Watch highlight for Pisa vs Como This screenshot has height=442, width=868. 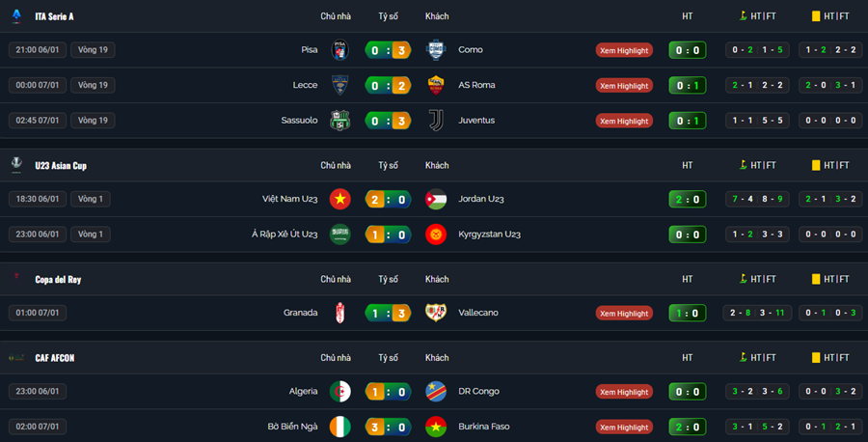click(x=624, y=50)
